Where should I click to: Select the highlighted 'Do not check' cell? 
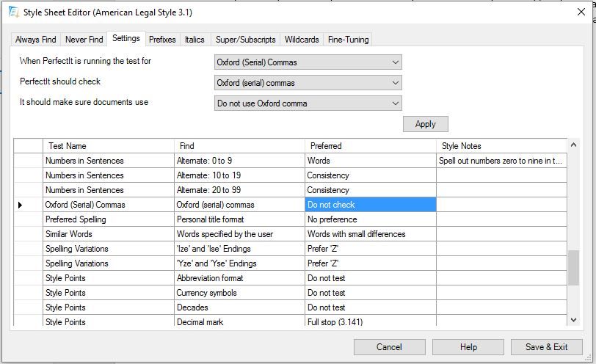pyautogui.click(x=370, y=205)
